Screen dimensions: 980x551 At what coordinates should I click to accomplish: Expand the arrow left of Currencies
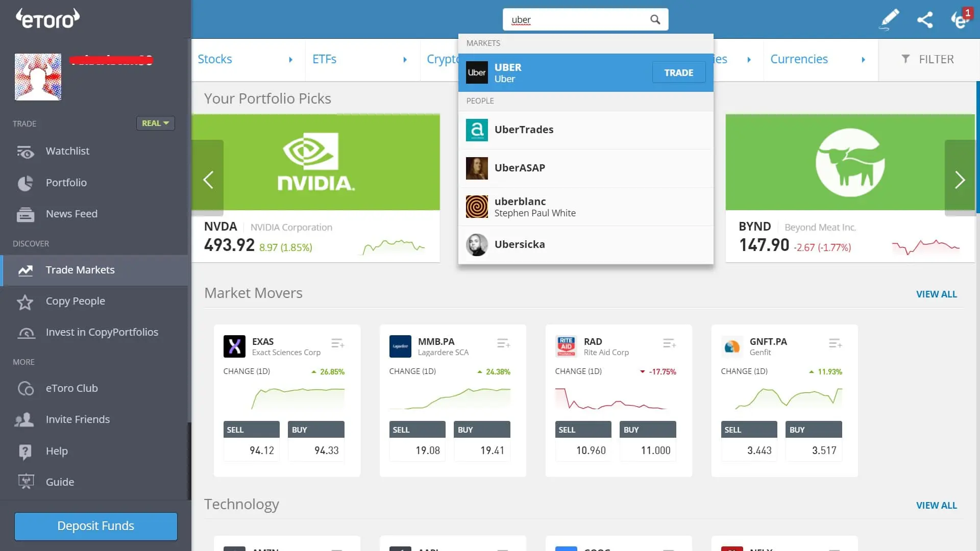(749, 60)
